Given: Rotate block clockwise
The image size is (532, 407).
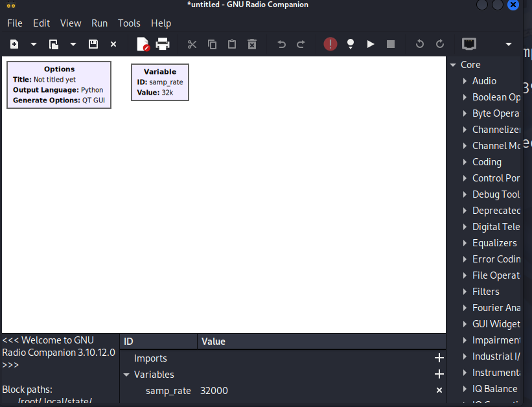Looking at the screenshot, I should (x=440, y=44).
